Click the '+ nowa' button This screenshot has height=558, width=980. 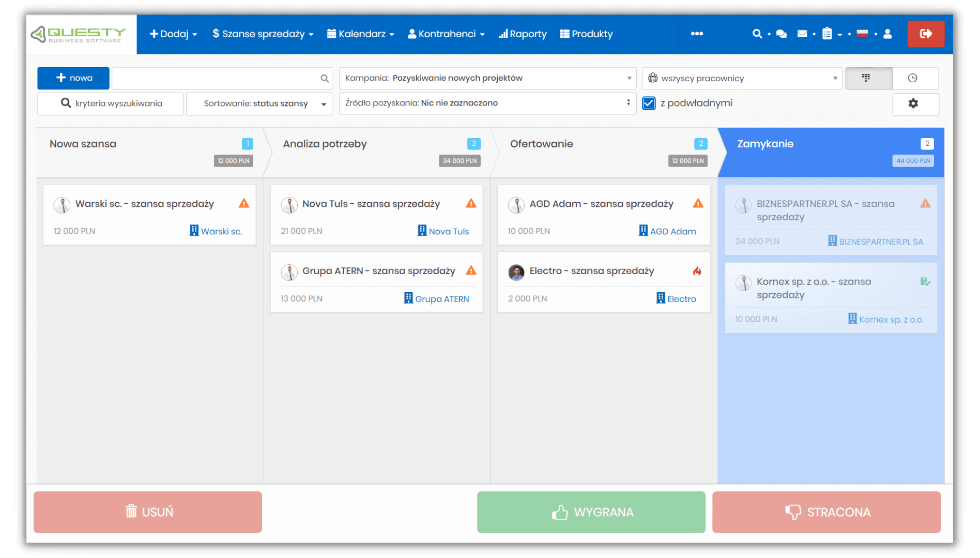pos(73,78)
